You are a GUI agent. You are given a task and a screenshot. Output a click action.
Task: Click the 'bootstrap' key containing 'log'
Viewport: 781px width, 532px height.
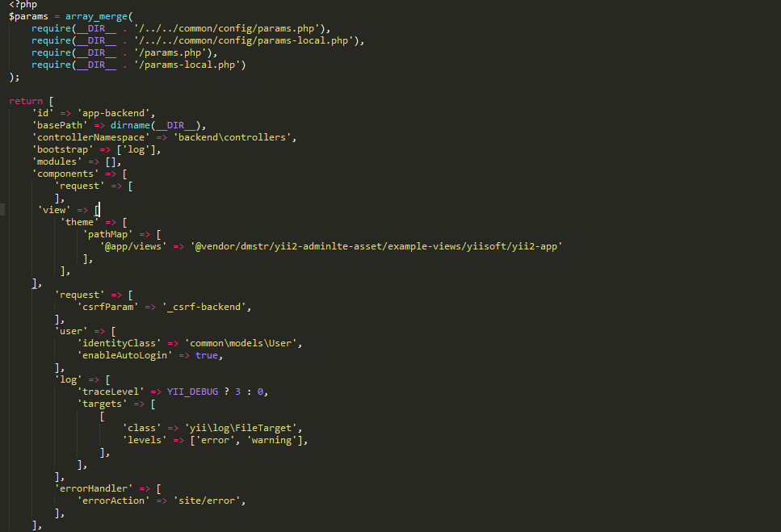[x=65, y=149]
